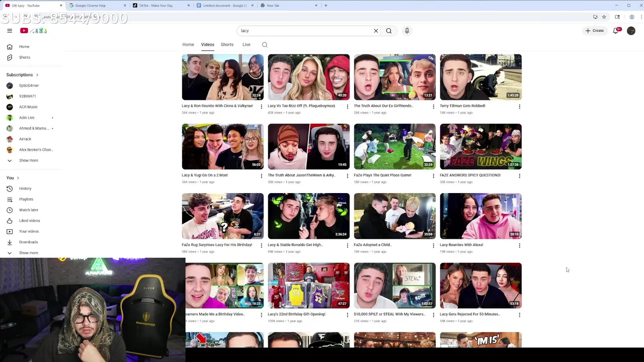This screenshot has width=644, height=362.
Task: Open watch History
Action: coord(30,189)
